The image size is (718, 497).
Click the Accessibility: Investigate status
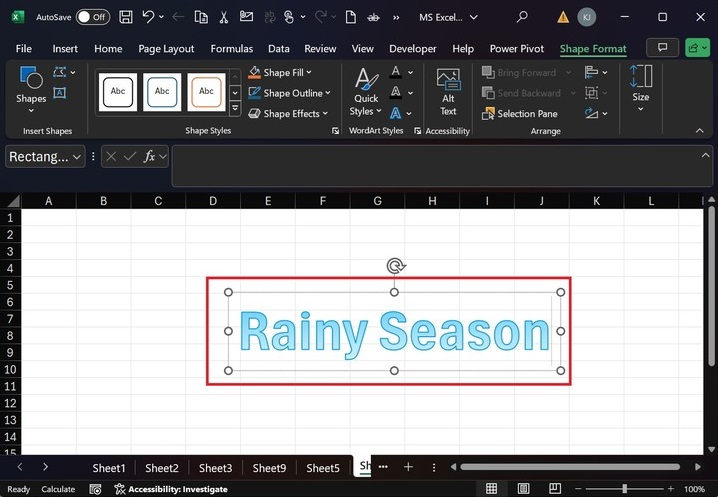(171, 489)
